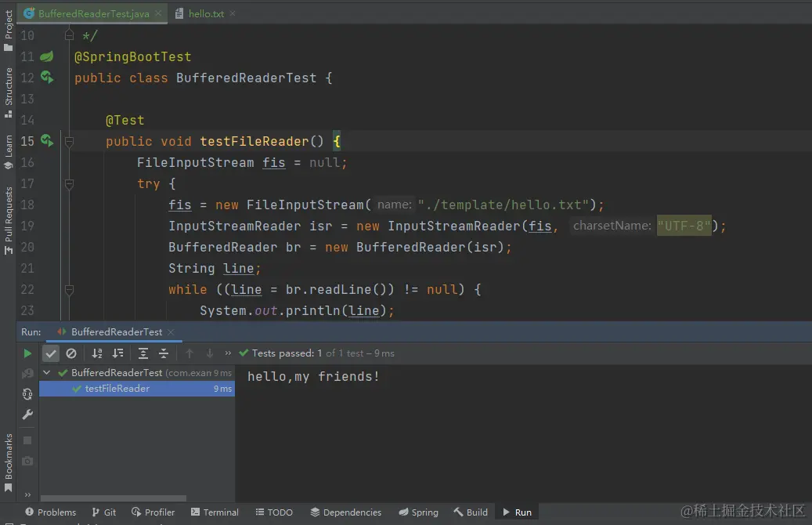
Task: Toggle Show Passed tests checkmark button
Action: (50, 353)
